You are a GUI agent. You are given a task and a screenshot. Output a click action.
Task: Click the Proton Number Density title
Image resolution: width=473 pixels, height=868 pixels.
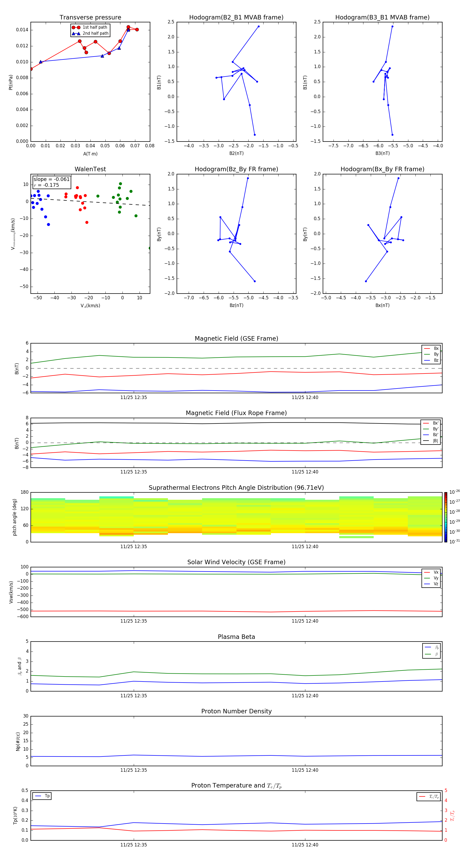click(236, 711)
